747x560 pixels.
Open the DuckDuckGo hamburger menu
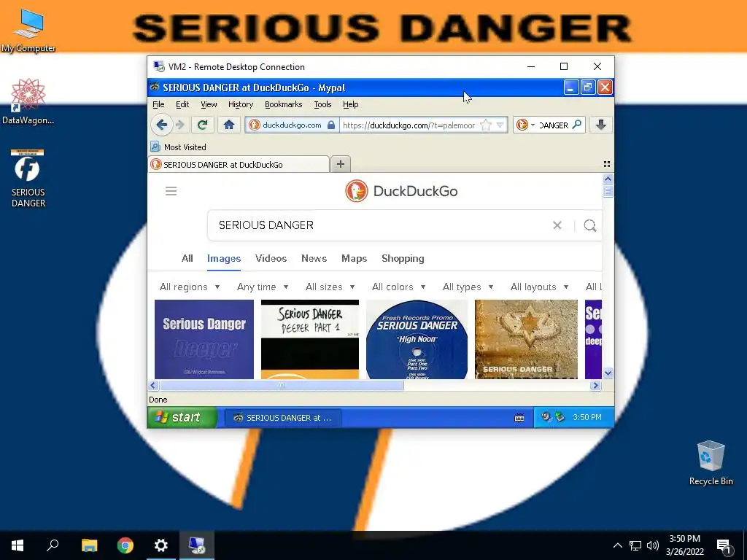171,191
